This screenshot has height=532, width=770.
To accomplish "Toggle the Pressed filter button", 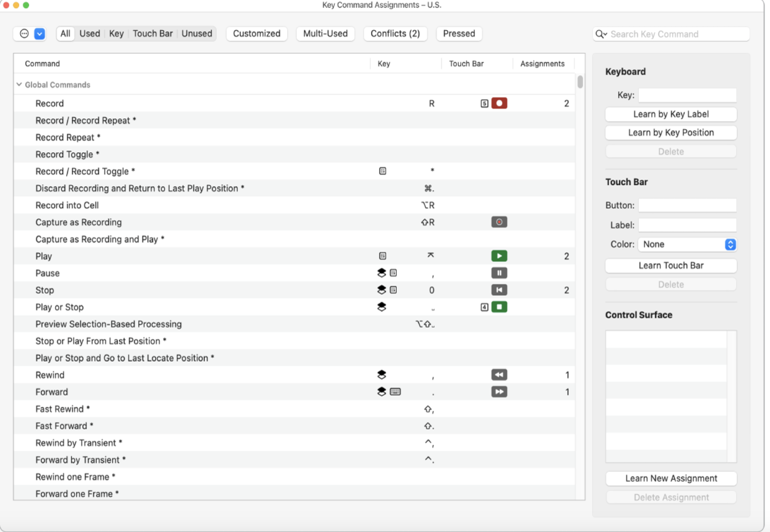I will pyautogui.click(x=459, y=34).
